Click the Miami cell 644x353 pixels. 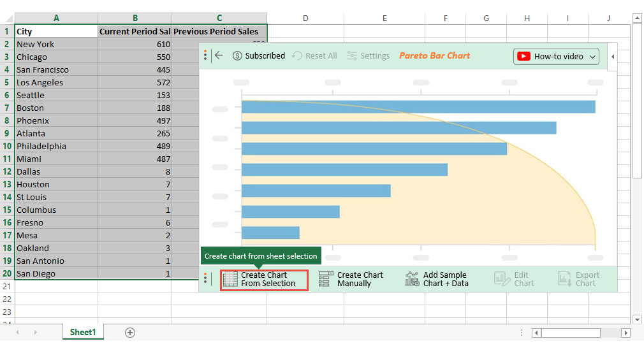[x=56, y=159]
